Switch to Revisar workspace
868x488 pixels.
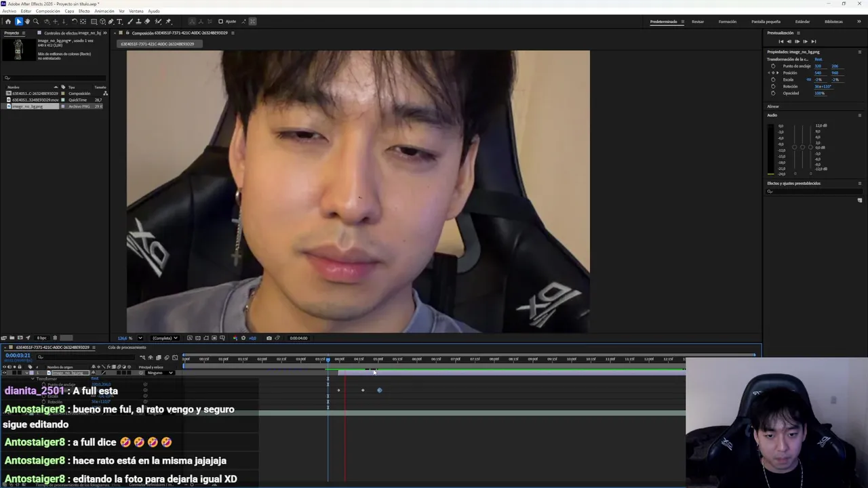pyautogui.click(x=698, y=22)
